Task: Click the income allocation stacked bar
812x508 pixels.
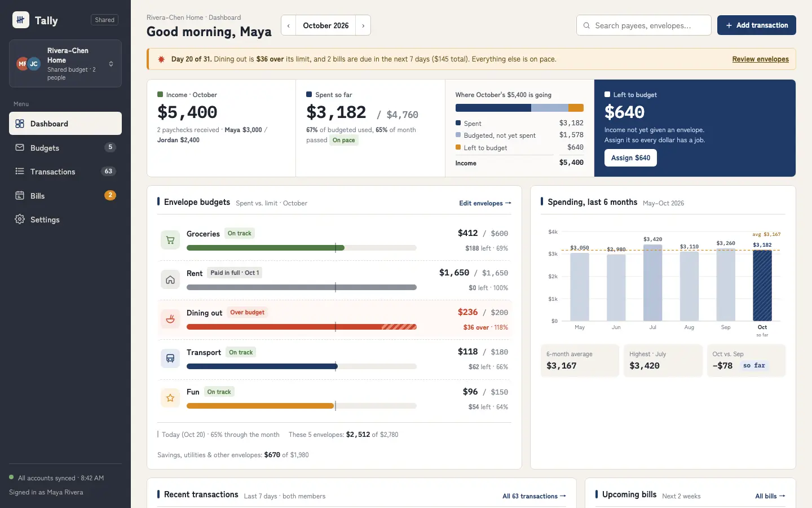Action: click(519, 108)
